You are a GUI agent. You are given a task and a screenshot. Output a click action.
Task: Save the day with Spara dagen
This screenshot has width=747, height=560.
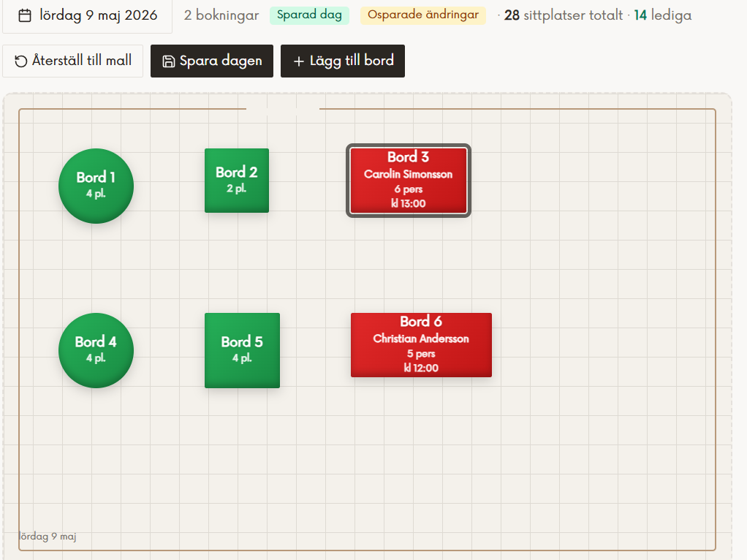(x=212, y=61)
